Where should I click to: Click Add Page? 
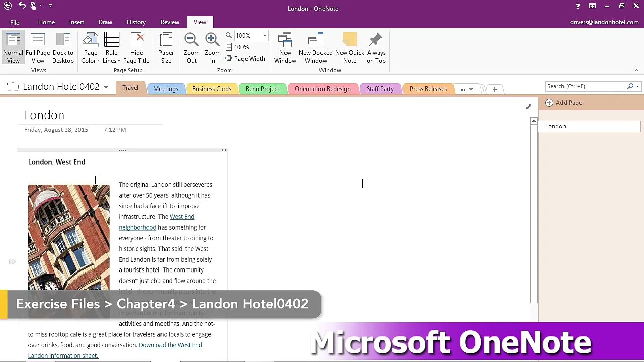[564, 103]
